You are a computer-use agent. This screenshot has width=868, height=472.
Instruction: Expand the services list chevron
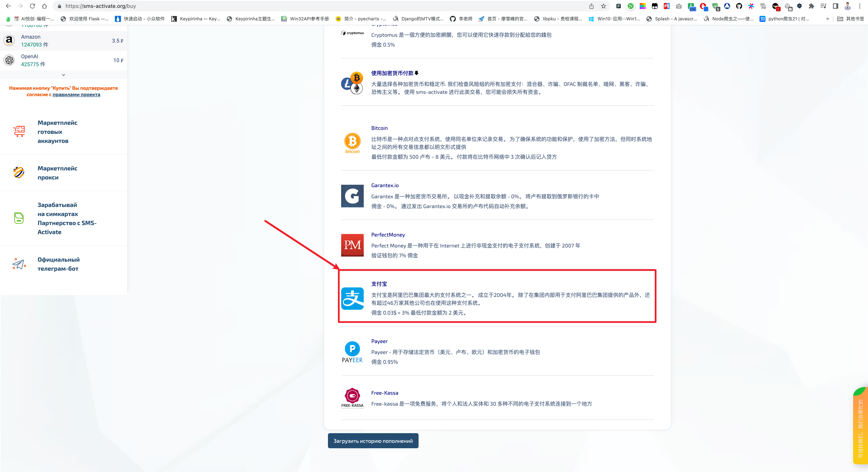(63, 75)
